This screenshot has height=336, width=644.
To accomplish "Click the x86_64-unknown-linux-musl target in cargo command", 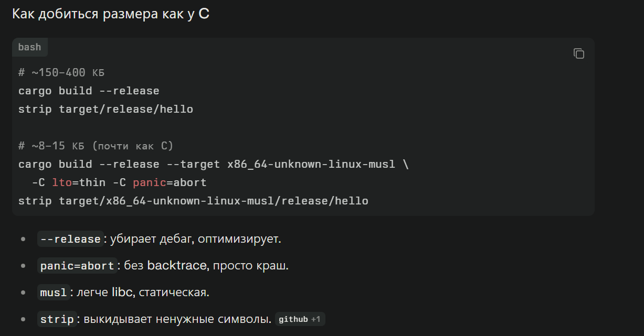I will (x=311, y=164).
